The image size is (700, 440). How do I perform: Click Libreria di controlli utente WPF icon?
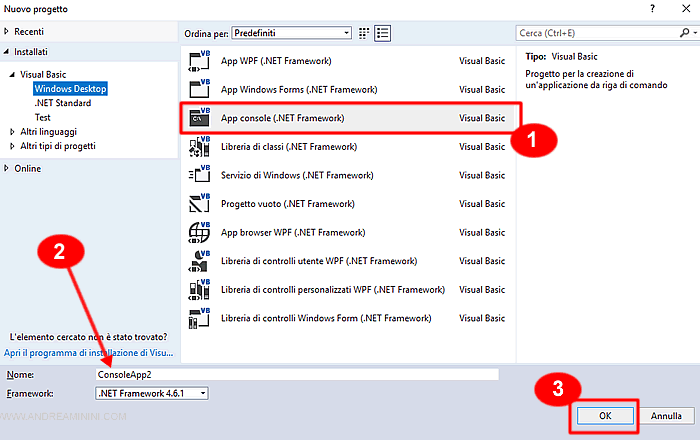pos(196,262)
